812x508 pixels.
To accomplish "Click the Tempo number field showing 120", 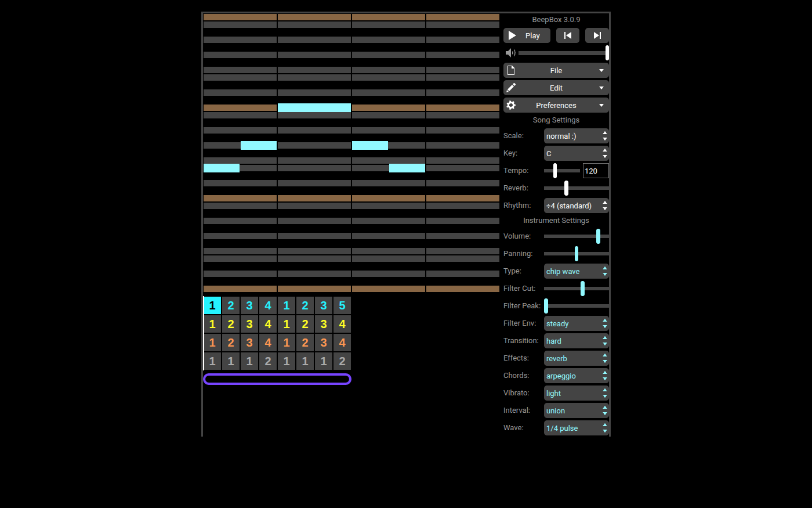I will [x=596, y=171].
